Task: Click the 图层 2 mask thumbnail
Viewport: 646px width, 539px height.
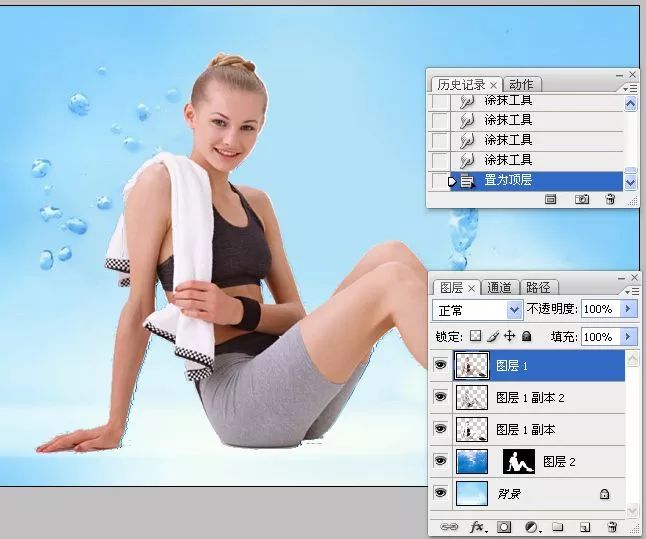Action: pyautogui.click(x=519, y=461)
